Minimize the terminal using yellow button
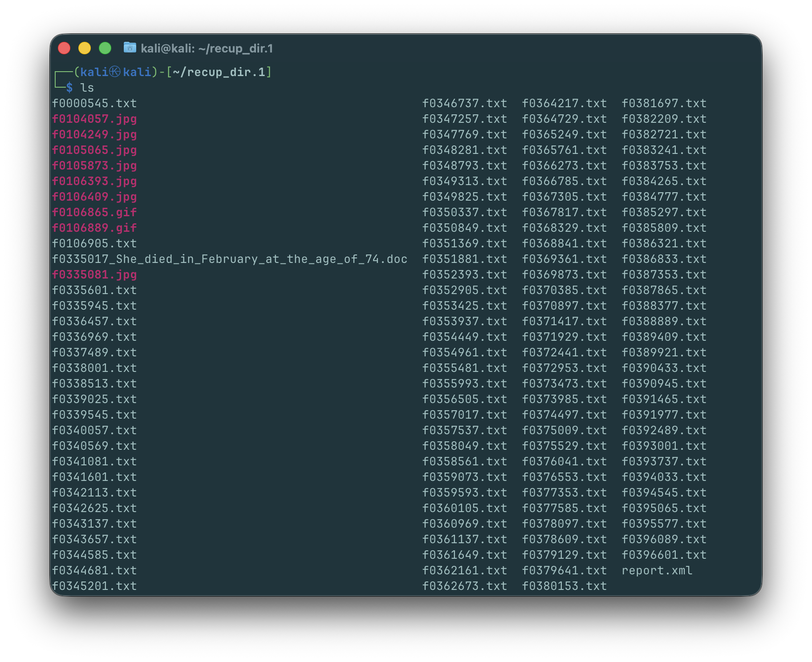This screenshot has width=812, height=662. [x=85, y=48]
